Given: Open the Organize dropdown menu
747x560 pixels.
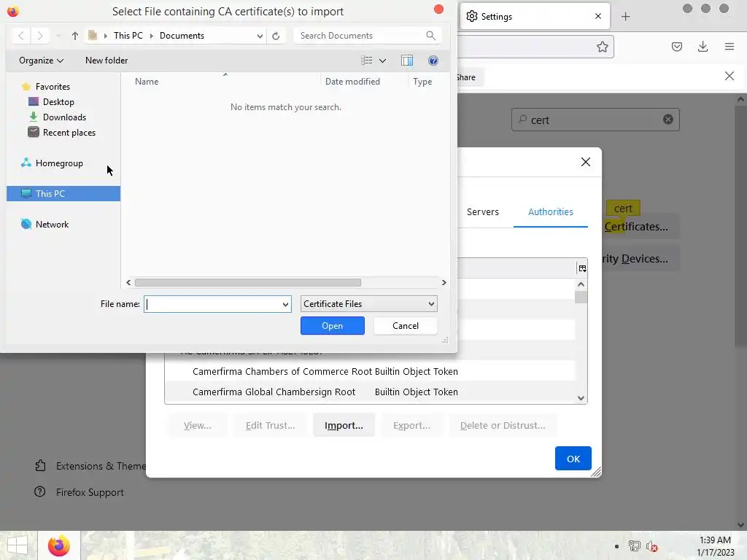Looking at the screenshot, I should 41,61.
